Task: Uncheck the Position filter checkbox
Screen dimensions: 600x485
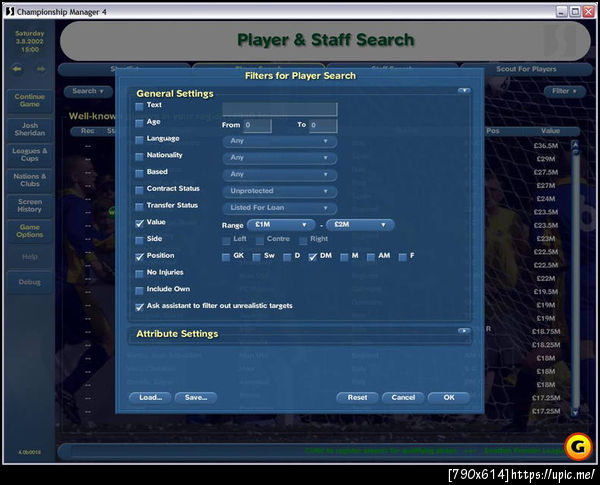Action: pos(139,257)
